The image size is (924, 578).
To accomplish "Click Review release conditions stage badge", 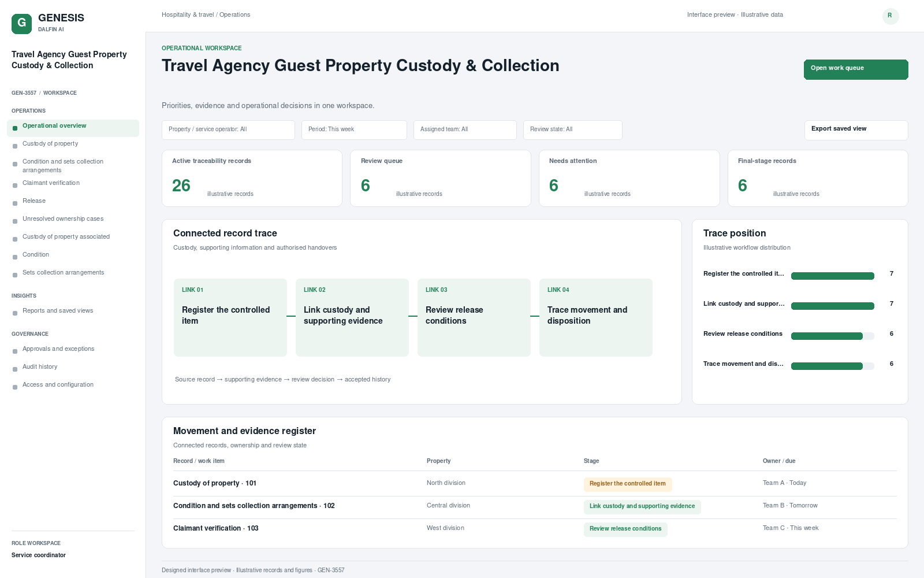I will pyautogui.click(x=625, y=529).
